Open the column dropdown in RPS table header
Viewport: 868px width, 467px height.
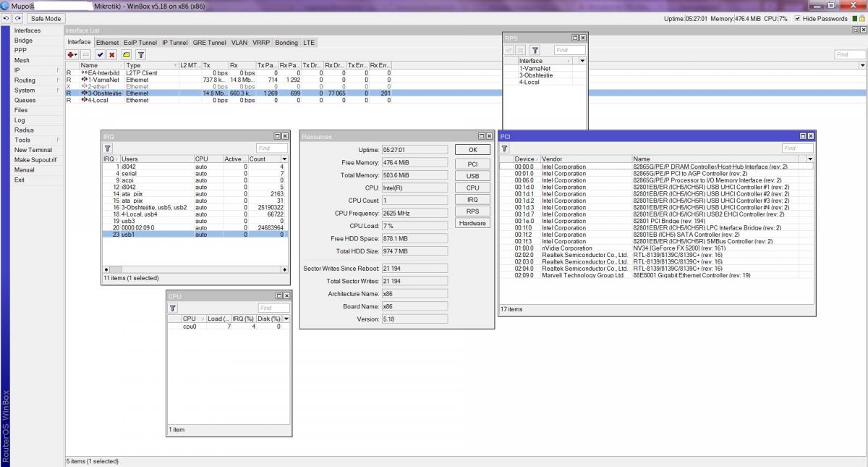[x=582, y=61]
